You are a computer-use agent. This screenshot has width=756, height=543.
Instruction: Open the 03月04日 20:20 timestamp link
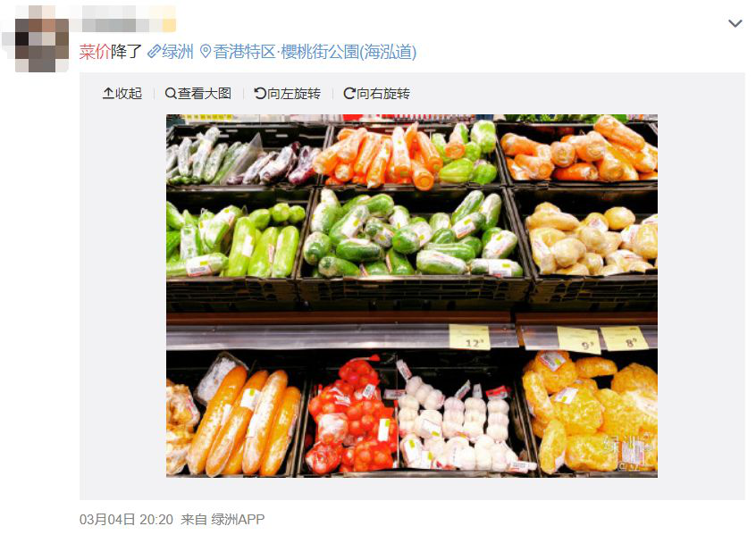126,520
